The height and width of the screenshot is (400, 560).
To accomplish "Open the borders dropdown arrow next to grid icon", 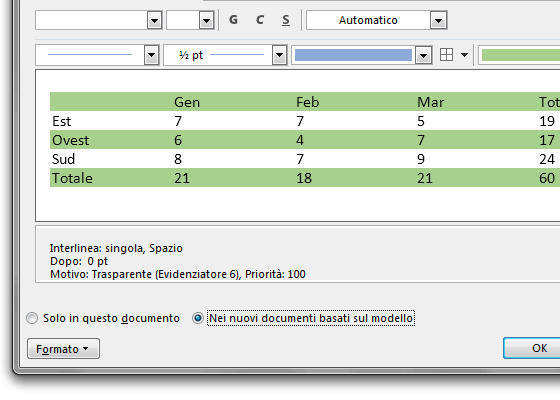I will [x=464, y=55].
